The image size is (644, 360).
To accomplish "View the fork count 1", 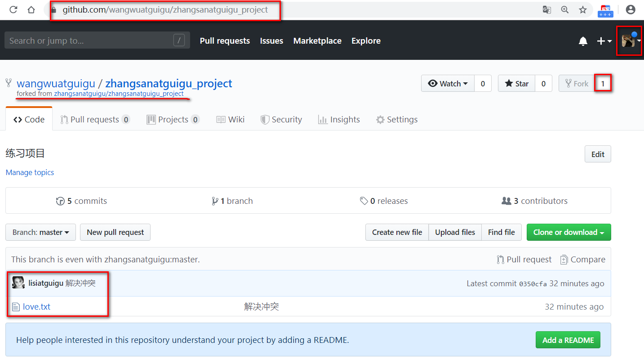I will point(603,83).
